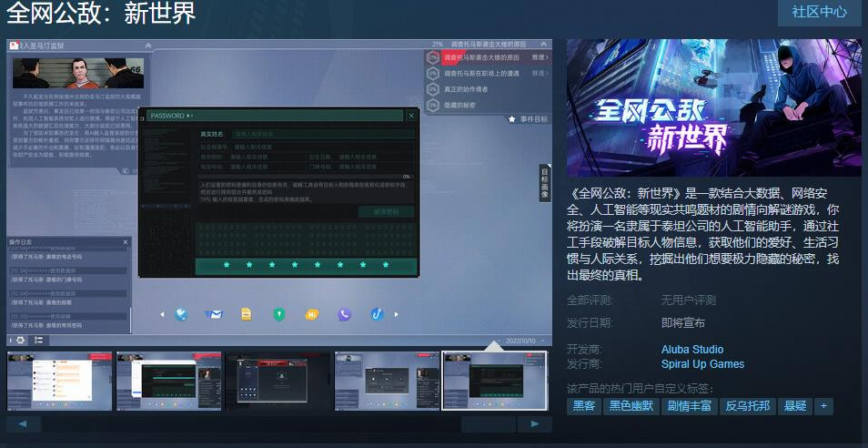The height and width of the screenshot is (448, 868).
Task: Click the green generate password button
Action: 386,212
